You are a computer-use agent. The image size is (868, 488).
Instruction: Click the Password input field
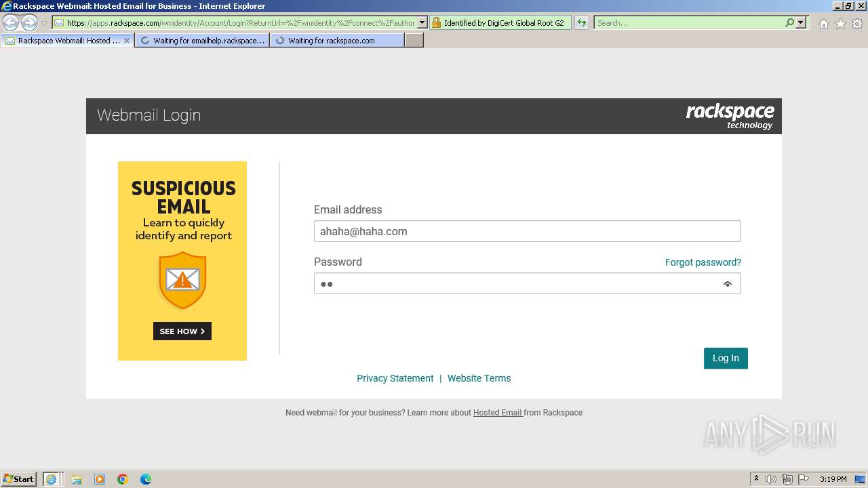pos(527,283)
